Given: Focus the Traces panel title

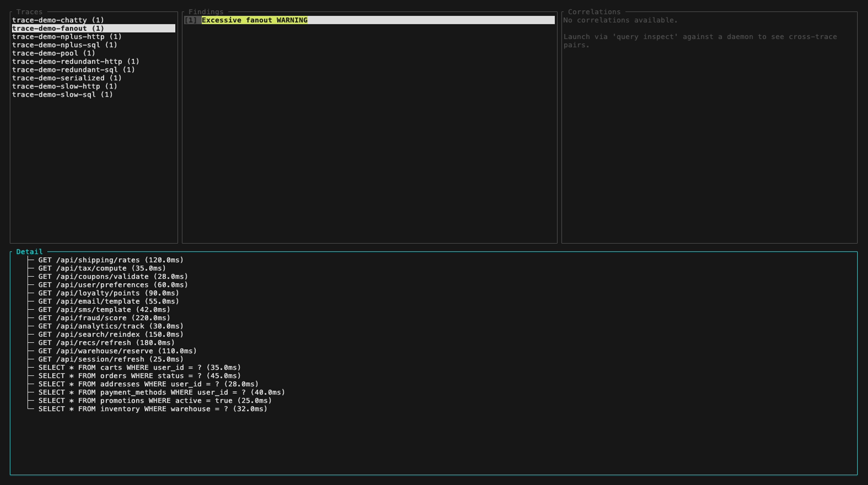Looking at the screenshot, I should pyautogui.click(x=29, y=12).
